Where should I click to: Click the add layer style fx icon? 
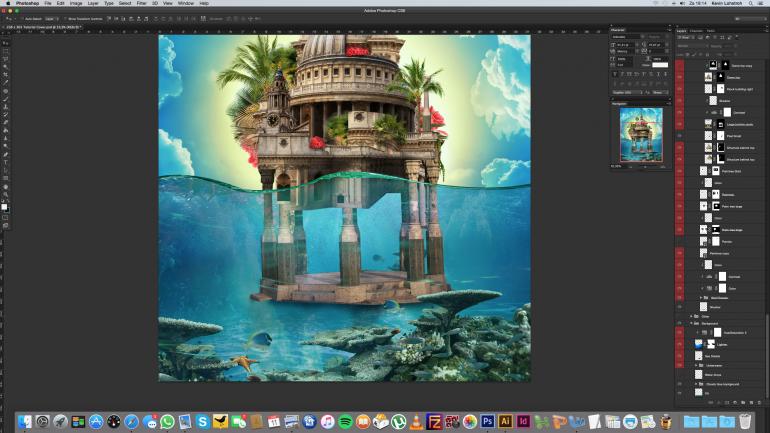point(719,403)
